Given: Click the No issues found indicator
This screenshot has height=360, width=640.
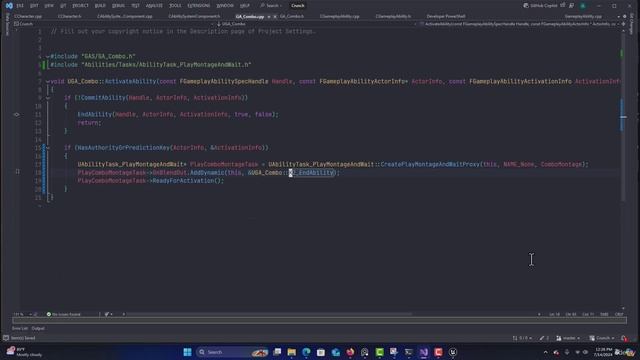Looking at the screenshot, I should pyautogui.click(x=64, y=314).
